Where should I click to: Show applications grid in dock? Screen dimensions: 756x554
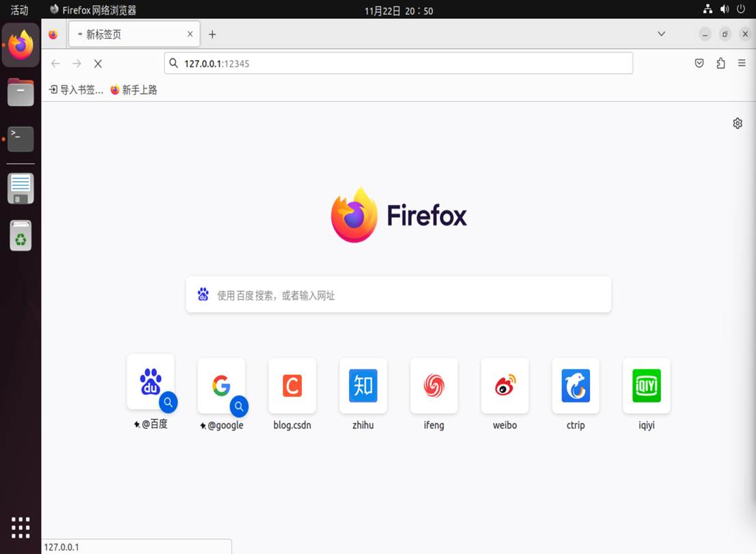coord(20,527)
